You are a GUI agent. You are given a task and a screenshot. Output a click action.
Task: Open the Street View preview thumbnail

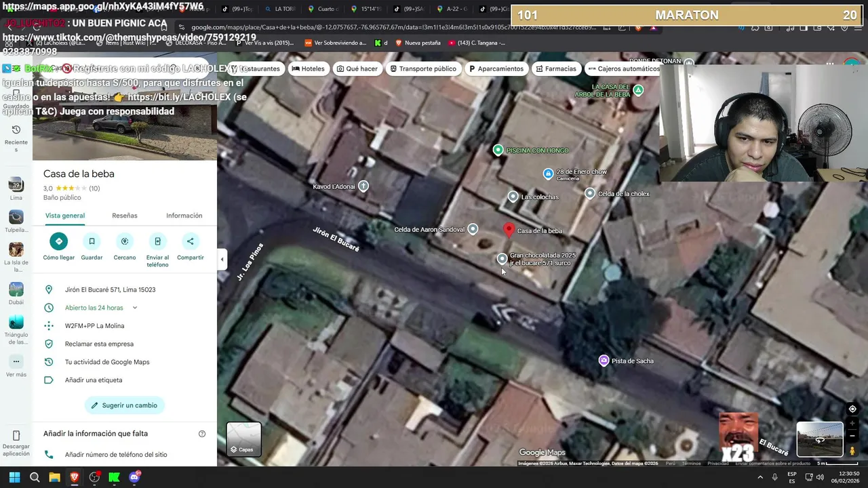pyautogui.click(x=820, y=439)
